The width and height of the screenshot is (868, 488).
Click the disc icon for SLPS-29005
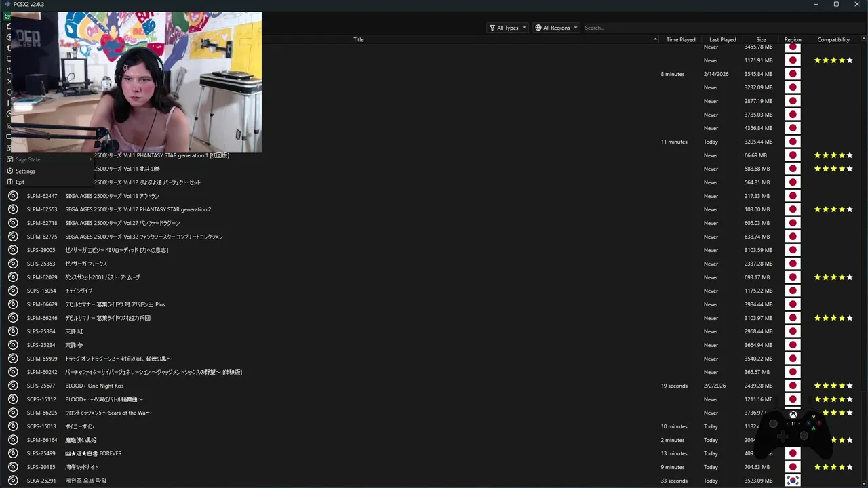(13, 250)
